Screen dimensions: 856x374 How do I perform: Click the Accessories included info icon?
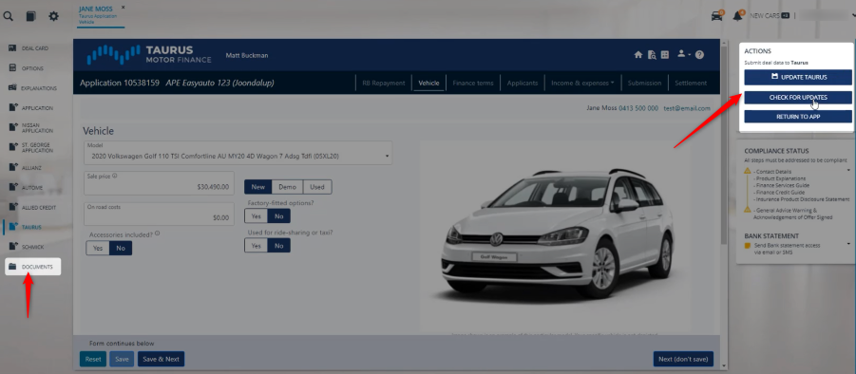click(157, 233)
